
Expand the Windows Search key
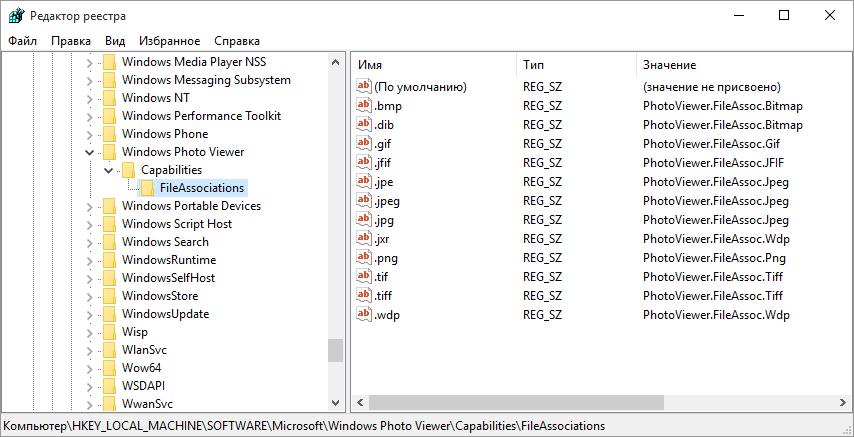90,242
